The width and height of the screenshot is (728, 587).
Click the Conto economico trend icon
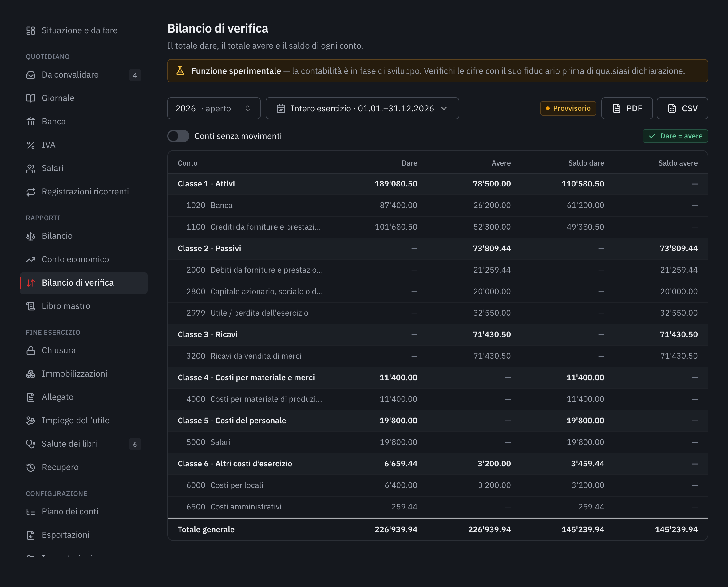tap(31, 259)
